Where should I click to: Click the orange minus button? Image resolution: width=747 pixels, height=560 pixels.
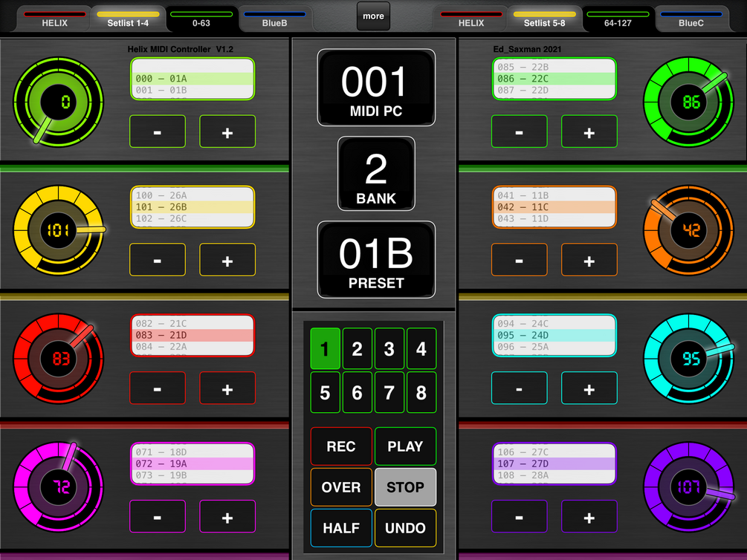(x=520, y=259)
